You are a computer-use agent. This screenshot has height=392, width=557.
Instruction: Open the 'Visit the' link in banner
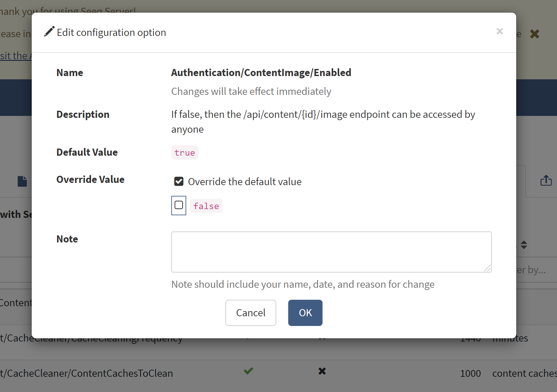pos(15,56)
